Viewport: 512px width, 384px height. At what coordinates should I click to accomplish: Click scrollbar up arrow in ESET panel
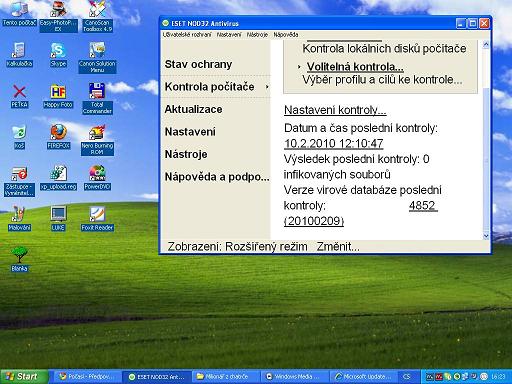pos(486,44)
